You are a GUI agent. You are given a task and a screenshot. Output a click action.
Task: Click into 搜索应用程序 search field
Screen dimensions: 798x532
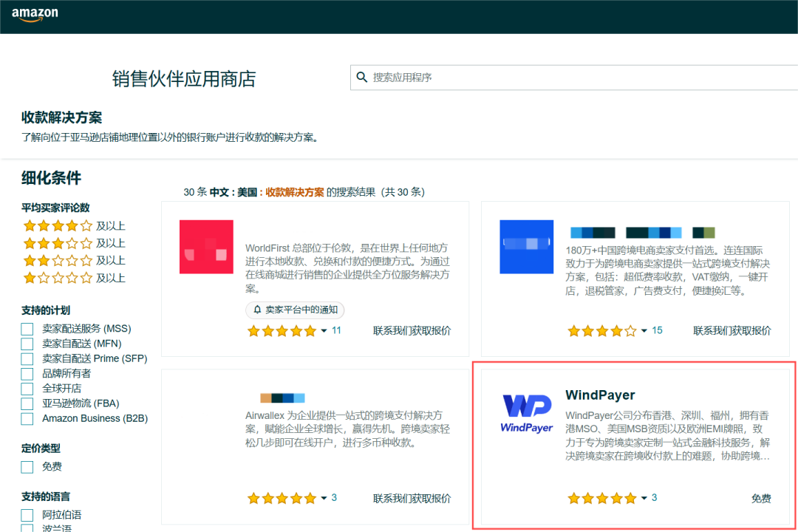pos(574,78)
